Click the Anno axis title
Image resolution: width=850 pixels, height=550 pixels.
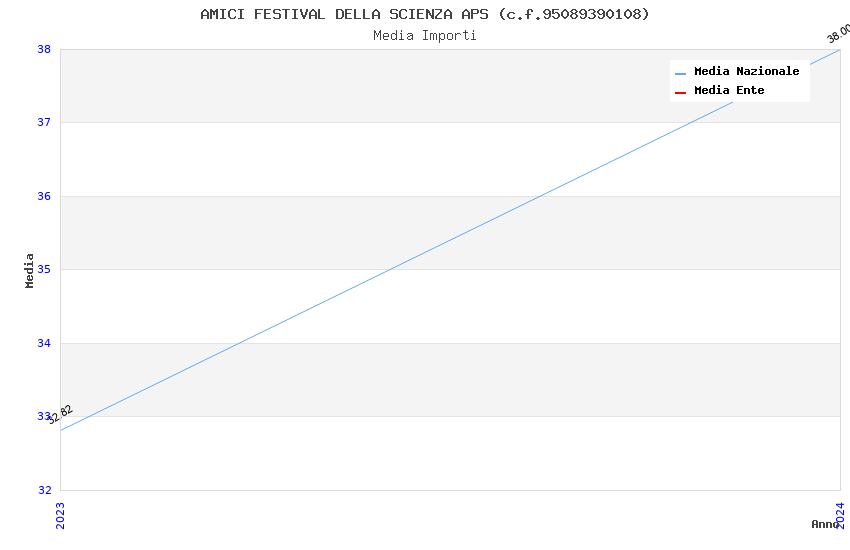tap(825, 524)
